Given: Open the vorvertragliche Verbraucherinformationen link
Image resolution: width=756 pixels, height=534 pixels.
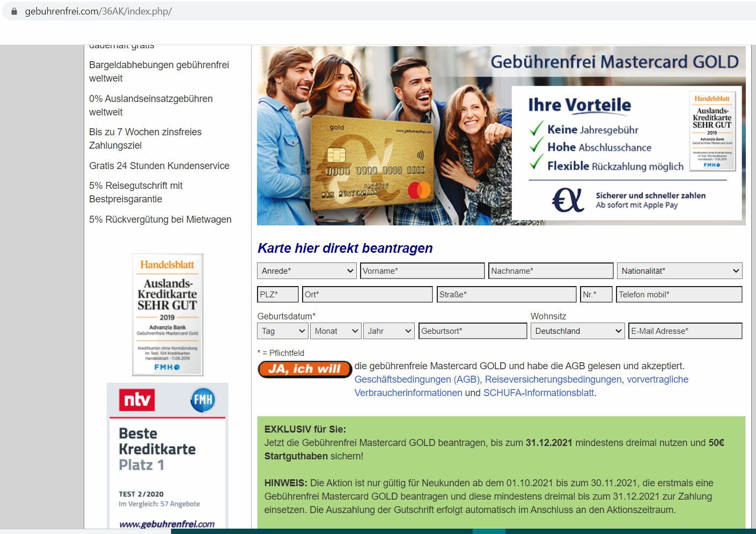Looking at the screenshot, I should coord(522,386).
